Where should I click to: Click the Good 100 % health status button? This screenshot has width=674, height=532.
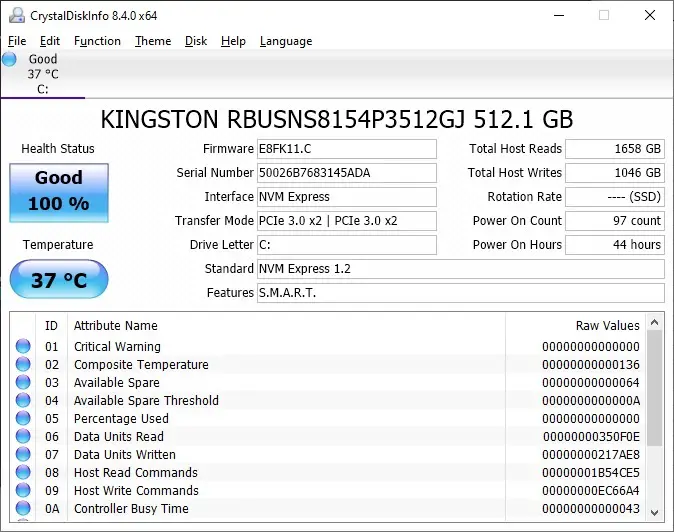click(x=59, y=193)
